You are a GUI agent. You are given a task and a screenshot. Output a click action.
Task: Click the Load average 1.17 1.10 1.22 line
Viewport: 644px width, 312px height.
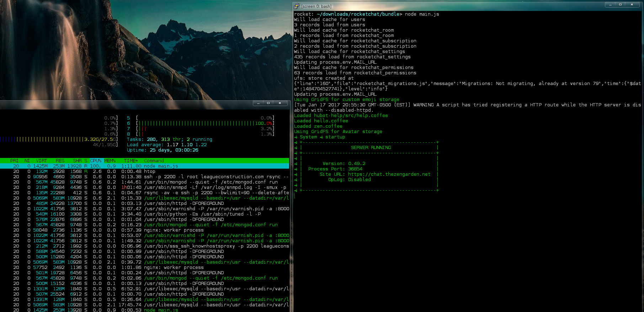point(167,145)
